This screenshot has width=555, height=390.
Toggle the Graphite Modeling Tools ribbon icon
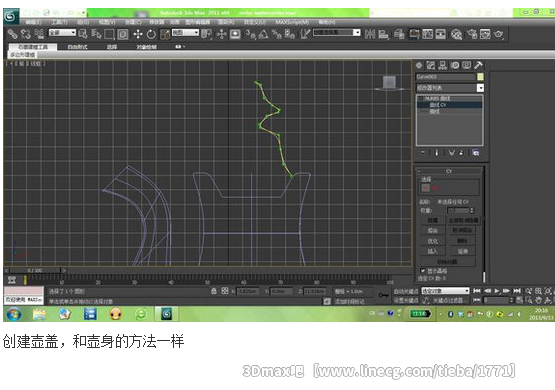(x=414, y=34)
